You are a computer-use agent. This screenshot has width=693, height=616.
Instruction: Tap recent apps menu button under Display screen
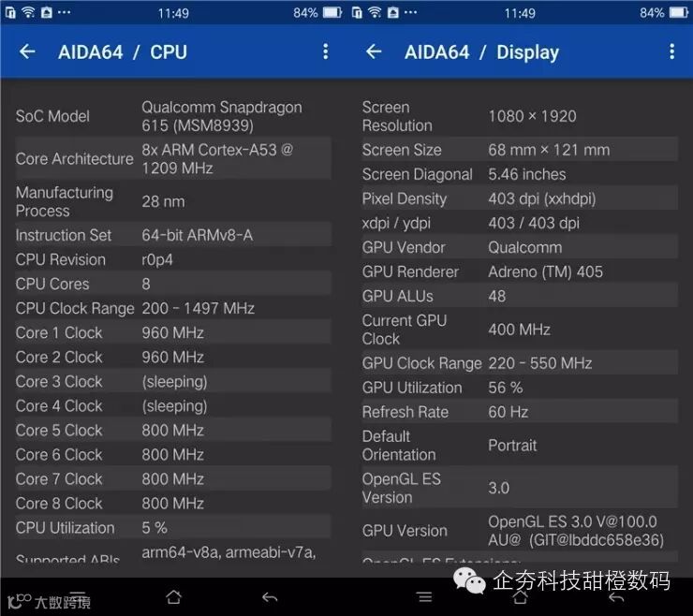(425, 597)
